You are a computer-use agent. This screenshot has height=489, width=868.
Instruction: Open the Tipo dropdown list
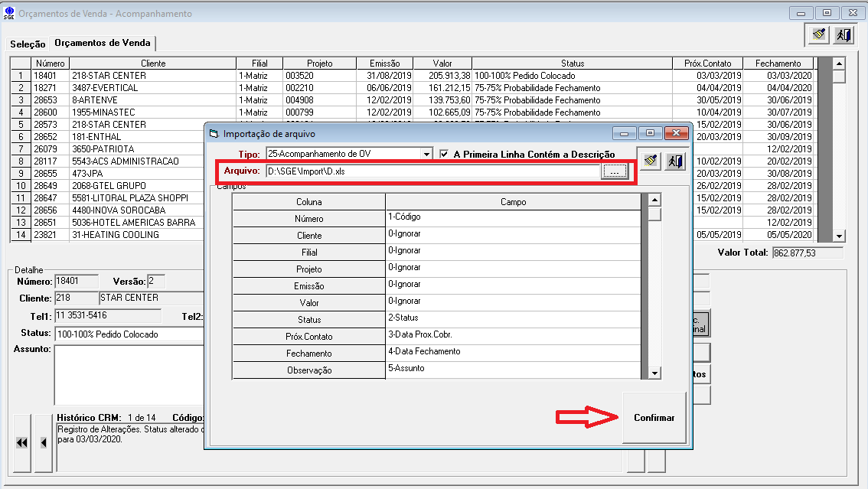point(426,154)
